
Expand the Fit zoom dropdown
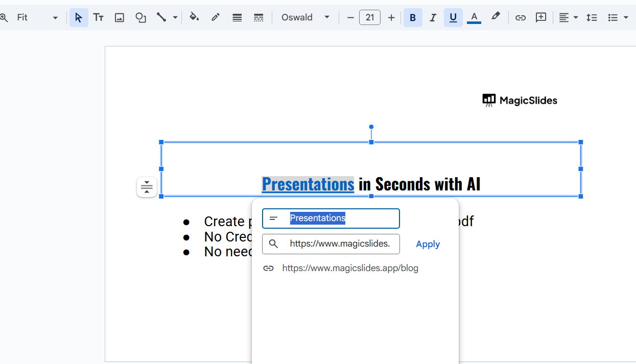pyautogui.click(x=37, y=18)
